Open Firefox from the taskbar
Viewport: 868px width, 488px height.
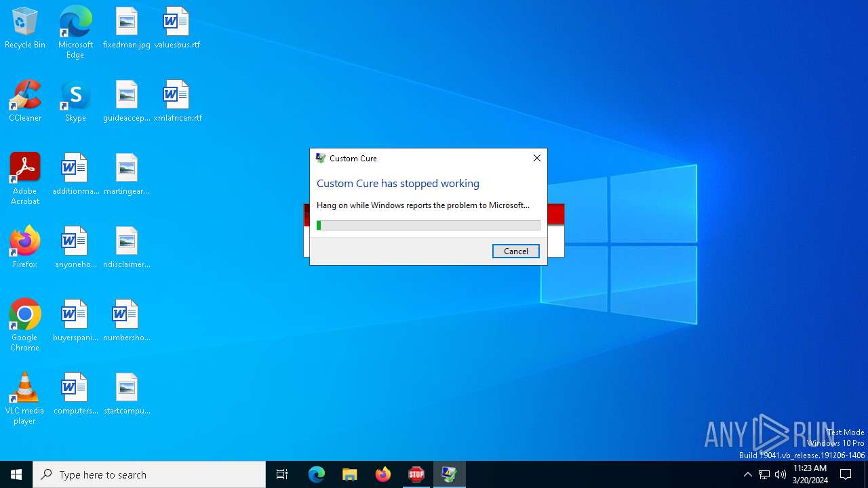pos(383,474)
